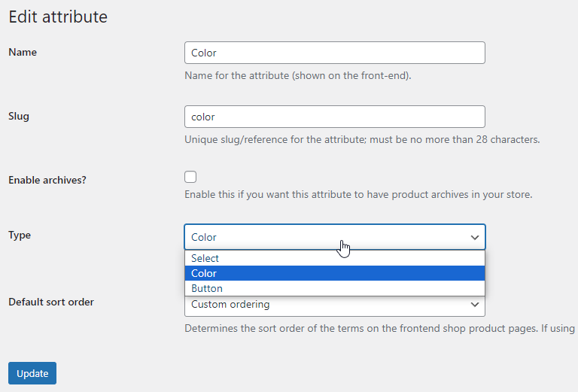Screen dimensions: 578x392
Task: Click the Name text field containing Color
Action: (334, 53)
